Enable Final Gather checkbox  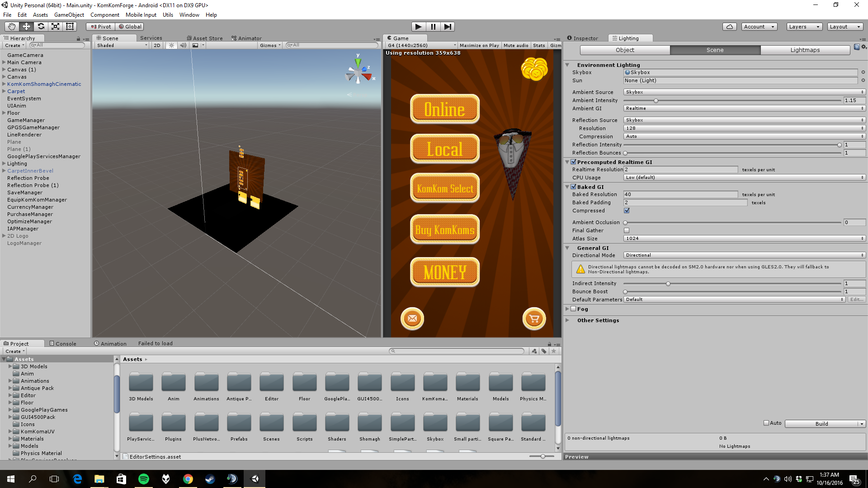click(x=627, y=230)
